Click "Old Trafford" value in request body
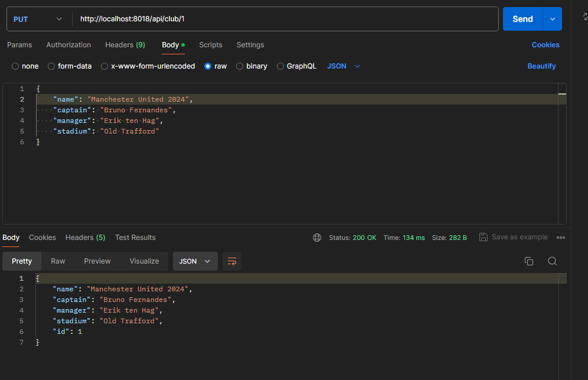This screenshot has width=588, height=380. point(129,131)
